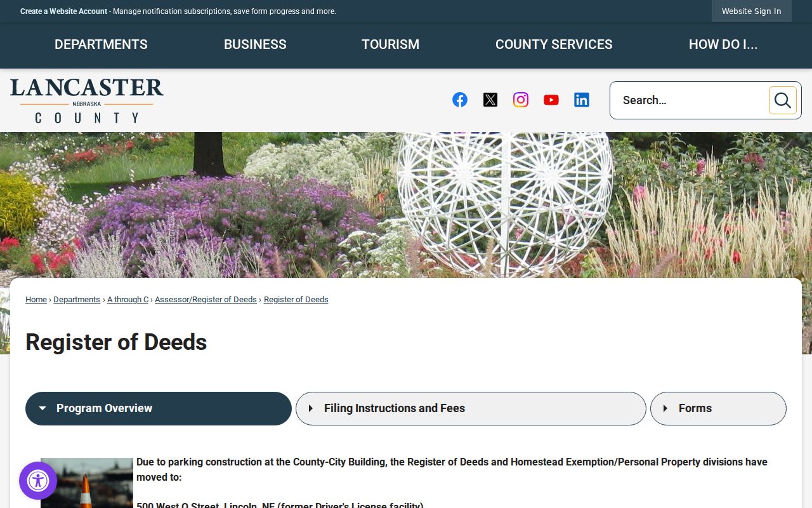Expand Filing Instructions and Fees
812x508 pixels.
471,408
